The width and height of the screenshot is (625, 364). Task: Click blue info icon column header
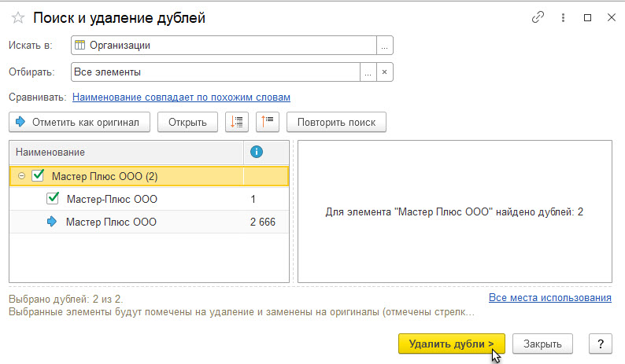tap(256, 152)
